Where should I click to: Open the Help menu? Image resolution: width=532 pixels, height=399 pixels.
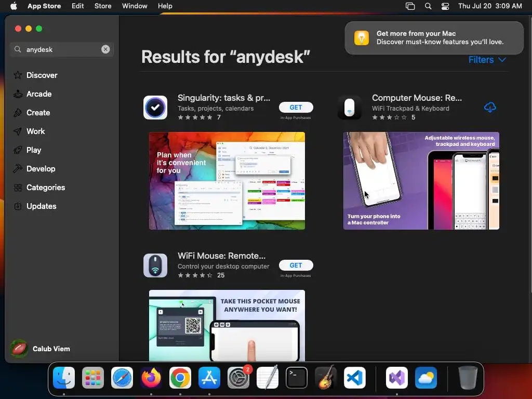tap(165, 6)
